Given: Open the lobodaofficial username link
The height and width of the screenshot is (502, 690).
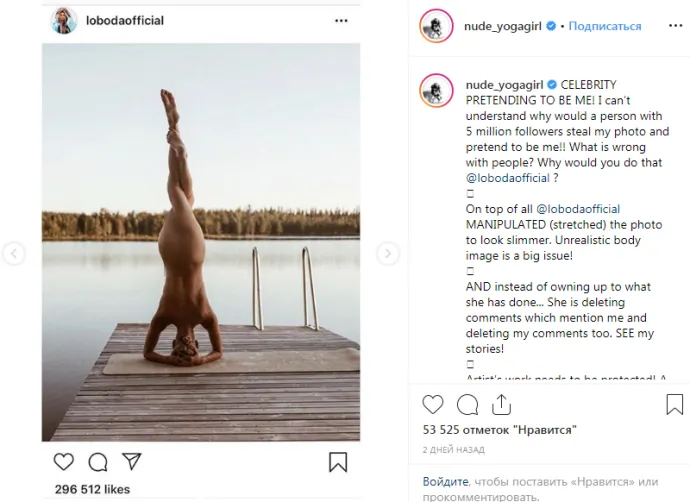Looking at the screenshot, I should tap(125, 21).
